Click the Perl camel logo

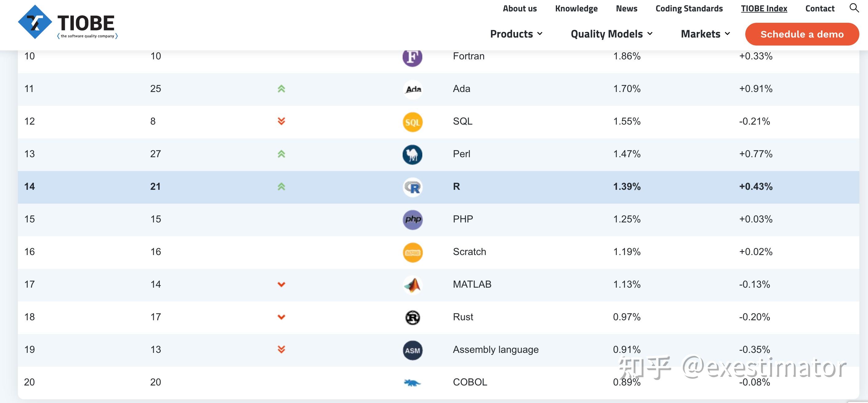click(412, 155)
